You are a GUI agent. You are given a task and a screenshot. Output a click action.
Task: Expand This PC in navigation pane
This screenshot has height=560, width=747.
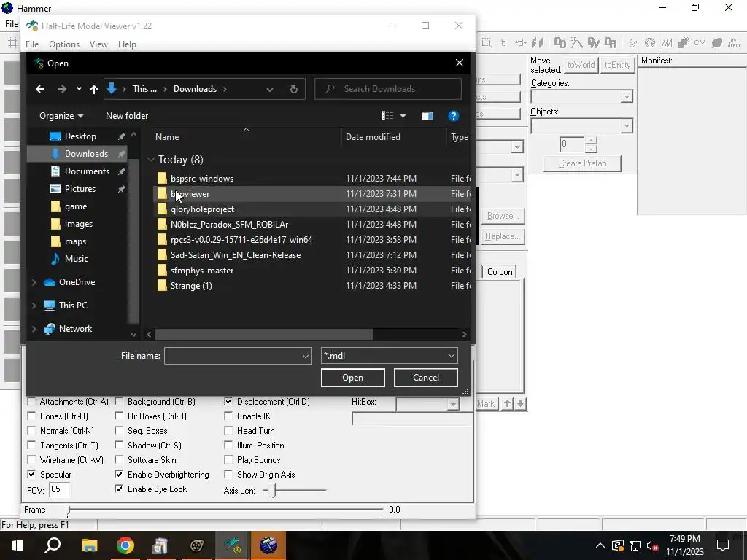(34, 306)
